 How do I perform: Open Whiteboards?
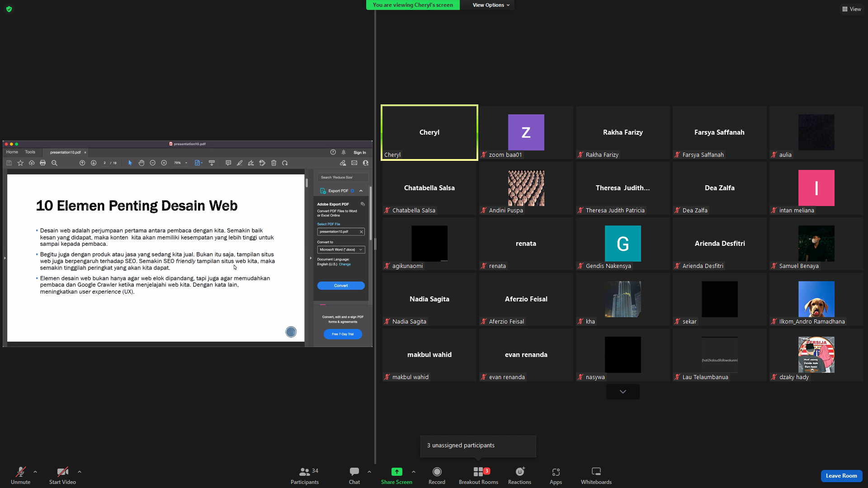pos(596,475)
